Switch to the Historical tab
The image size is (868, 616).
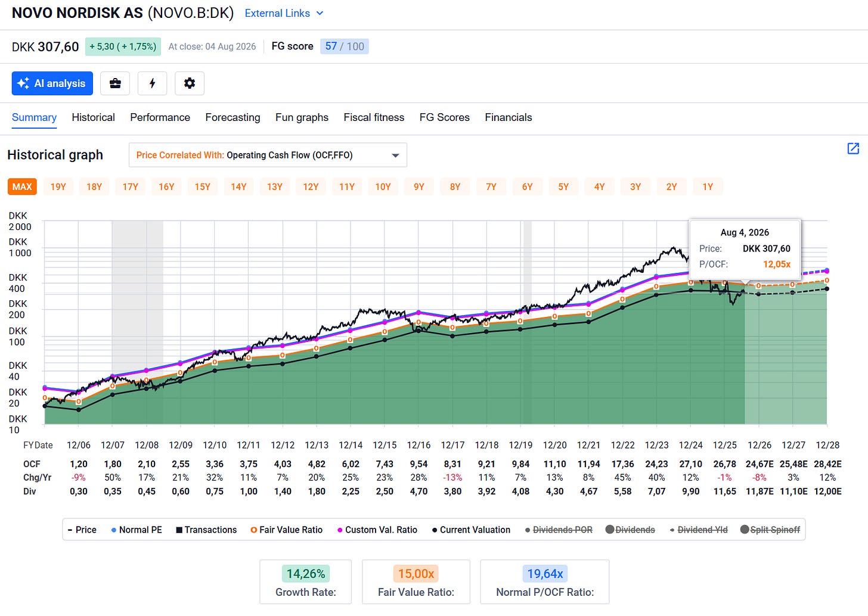(93, 117)
